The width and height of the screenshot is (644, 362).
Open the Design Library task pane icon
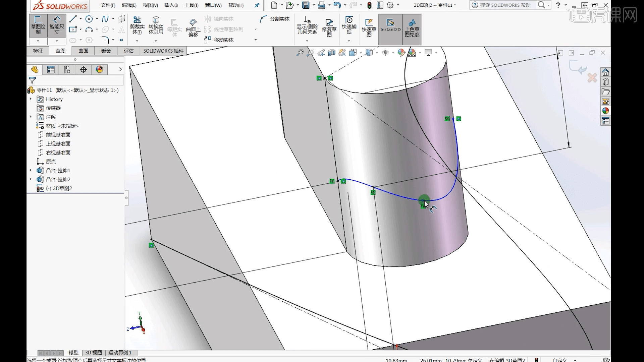(x=605, y=82)
